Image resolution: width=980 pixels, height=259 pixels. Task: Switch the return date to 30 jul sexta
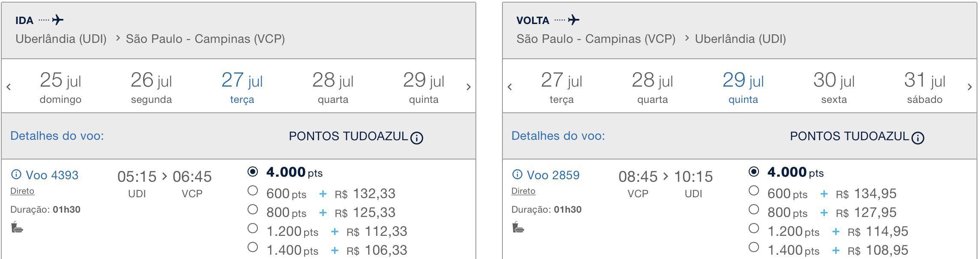pyautogui.click(x=834, y=87)
